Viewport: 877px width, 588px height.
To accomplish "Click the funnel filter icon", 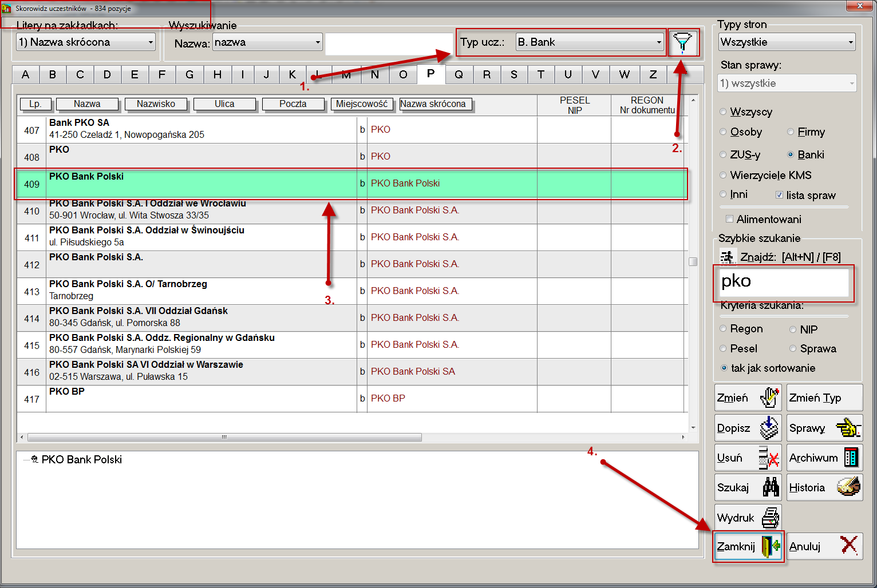I will [x=682, y=42].
